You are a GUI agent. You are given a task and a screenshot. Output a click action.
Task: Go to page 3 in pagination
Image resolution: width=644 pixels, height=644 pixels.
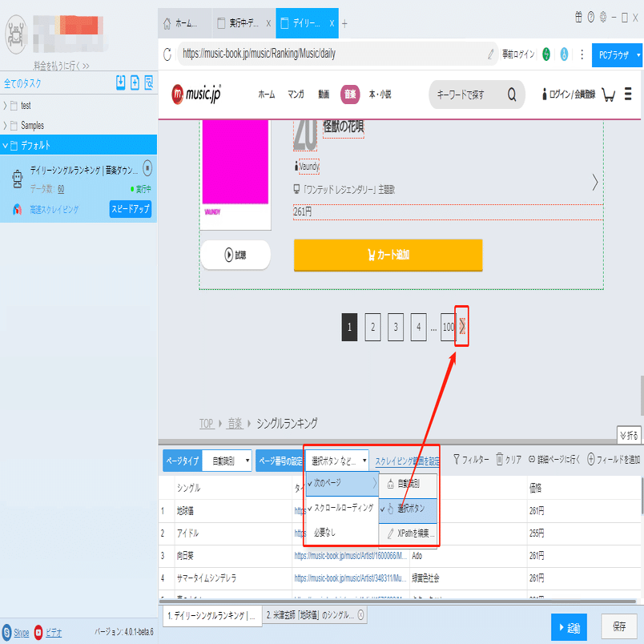[x=396, y=327]
